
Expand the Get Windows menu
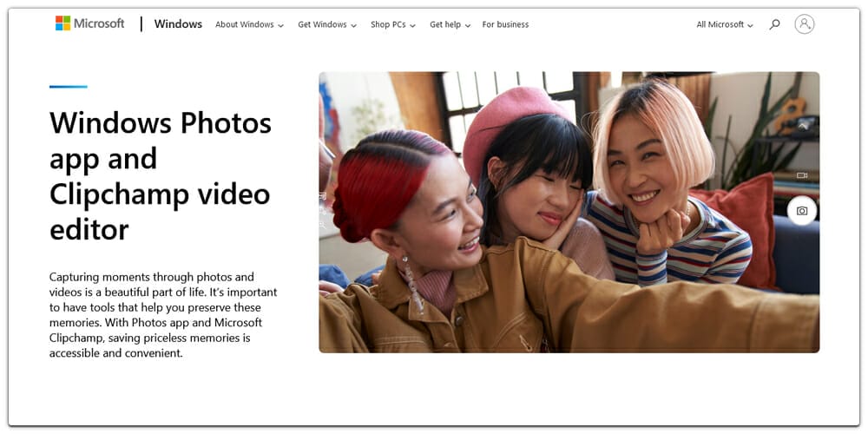point(327,25)
